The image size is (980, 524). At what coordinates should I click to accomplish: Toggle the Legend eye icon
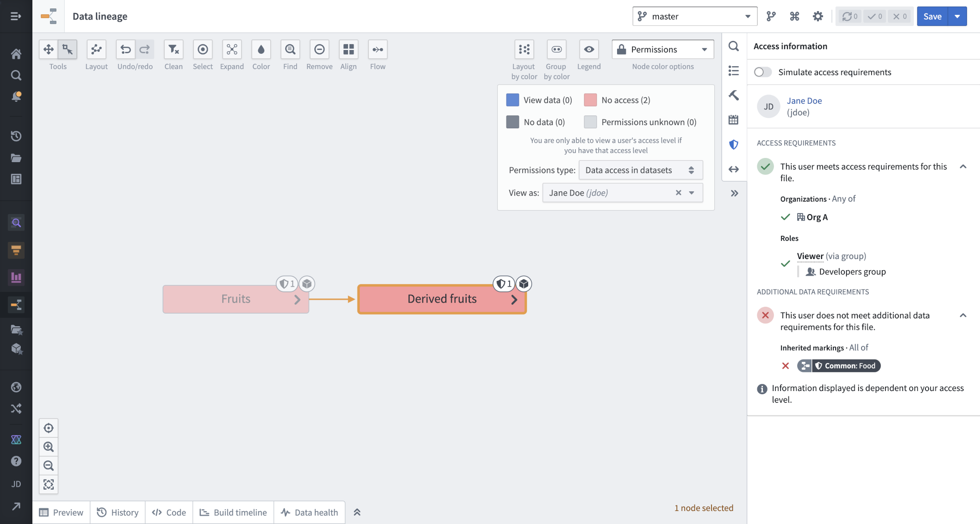click(589, 49)
